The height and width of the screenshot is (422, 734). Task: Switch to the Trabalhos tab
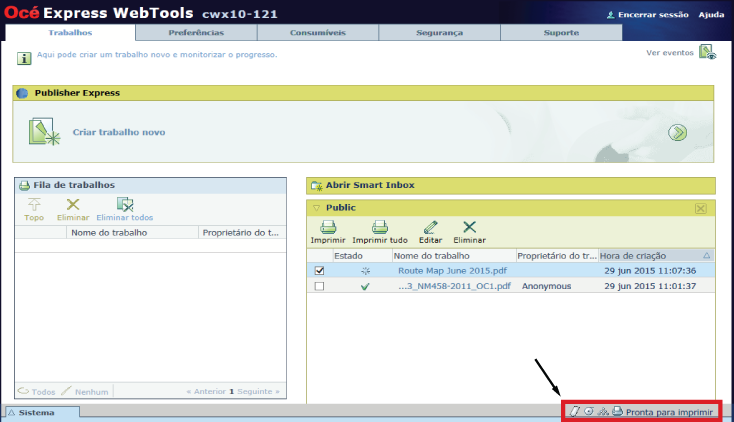[x=70, y=32]
